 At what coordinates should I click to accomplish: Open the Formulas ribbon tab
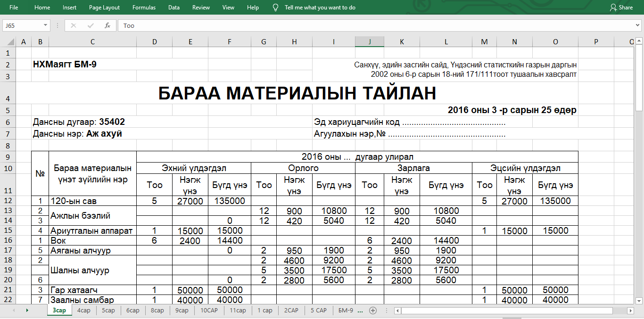(144, 8)
